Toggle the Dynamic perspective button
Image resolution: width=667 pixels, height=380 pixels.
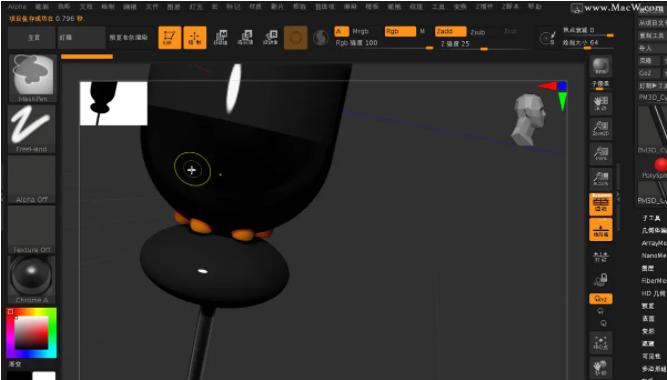(x=601, y=204)
